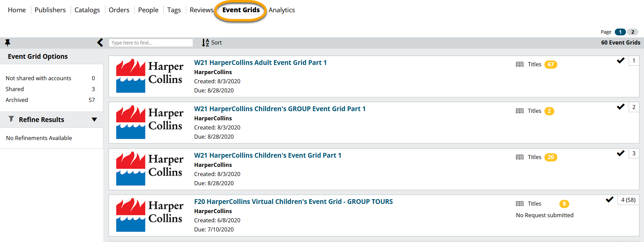Click the A-Z Sort icon

click(206, 42)
